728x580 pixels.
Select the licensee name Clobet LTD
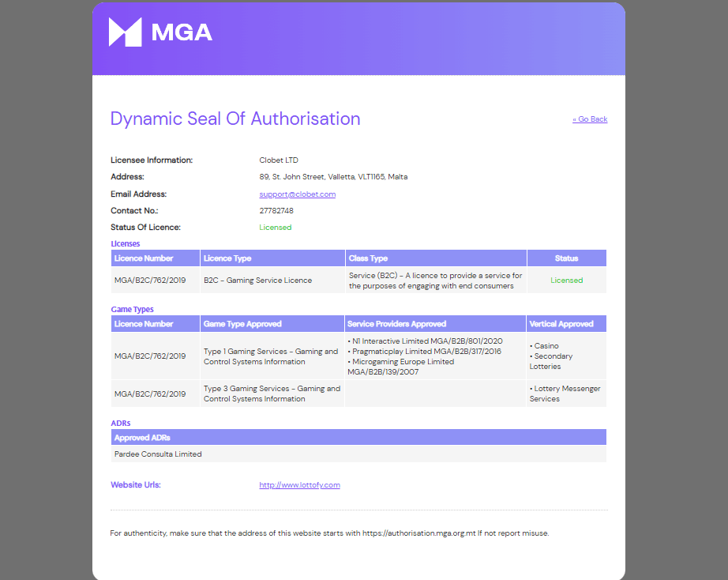[279, 160]
